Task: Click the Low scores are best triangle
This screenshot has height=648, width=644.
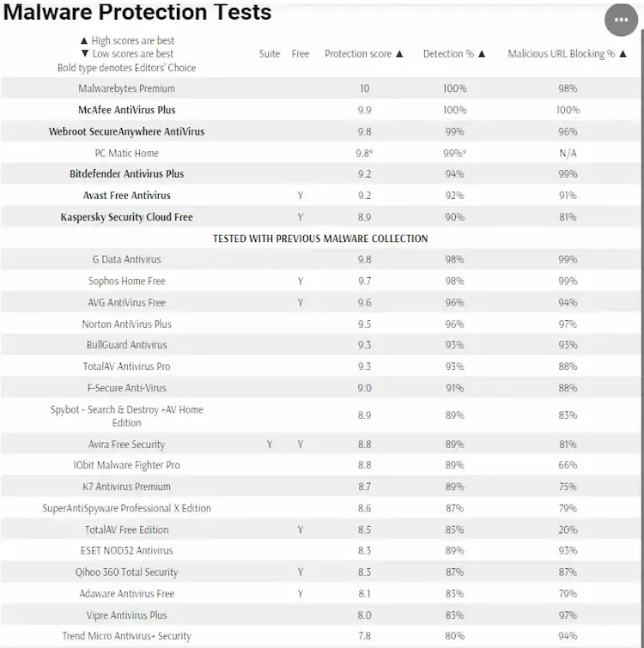Action: click(85, 53)
